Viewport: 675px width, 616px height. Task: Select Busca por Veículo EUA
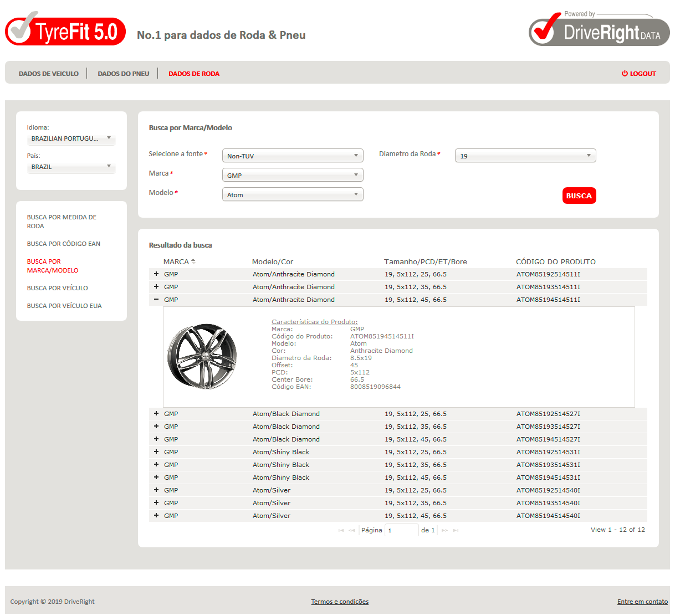pos(64,306)
